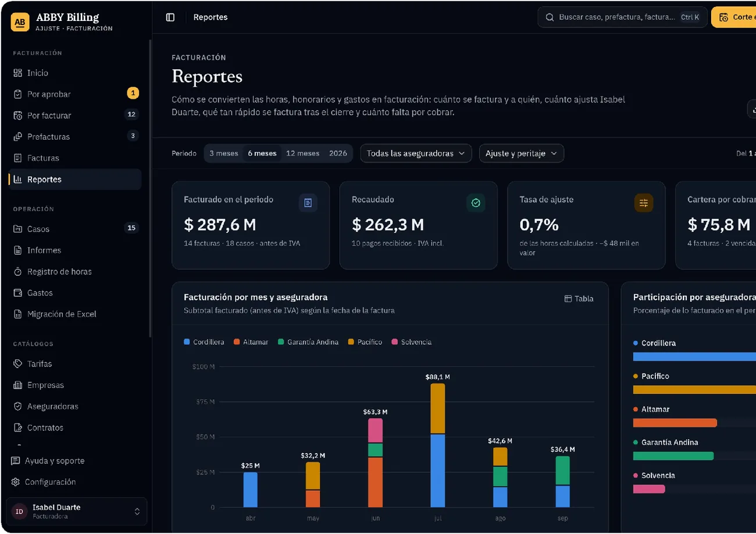Click the Casos folder icon
This screenshot has height=534, width=756.
tap(17, 229)
